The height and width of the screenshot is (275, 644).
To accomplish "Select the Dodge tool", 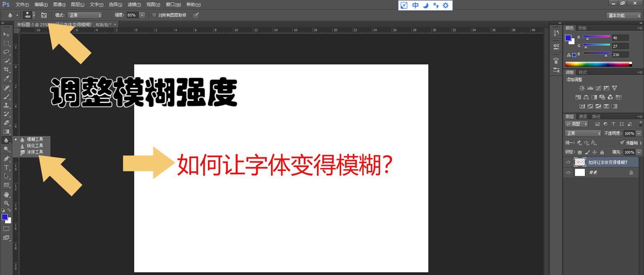I will click(6, 149).
